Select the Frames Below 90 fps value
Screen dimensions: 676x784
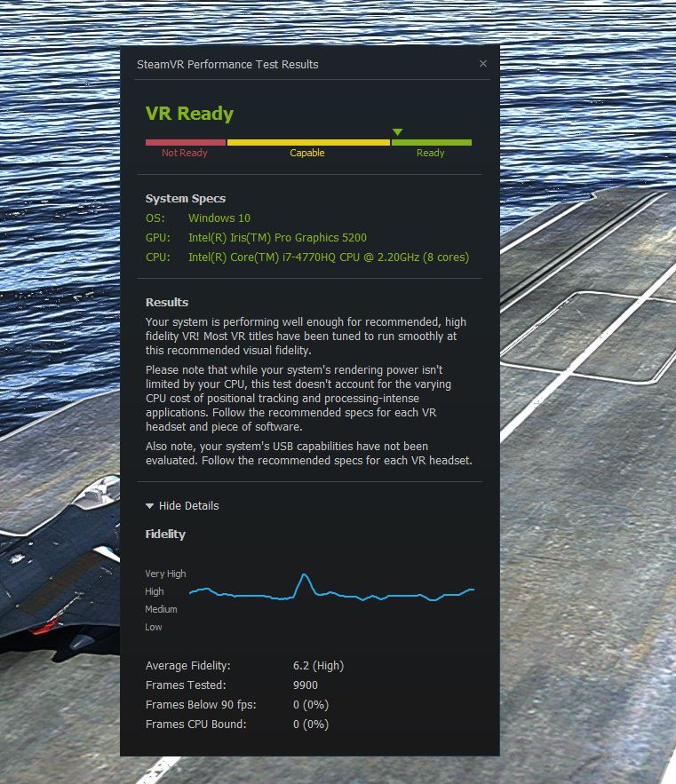(311, 704)
